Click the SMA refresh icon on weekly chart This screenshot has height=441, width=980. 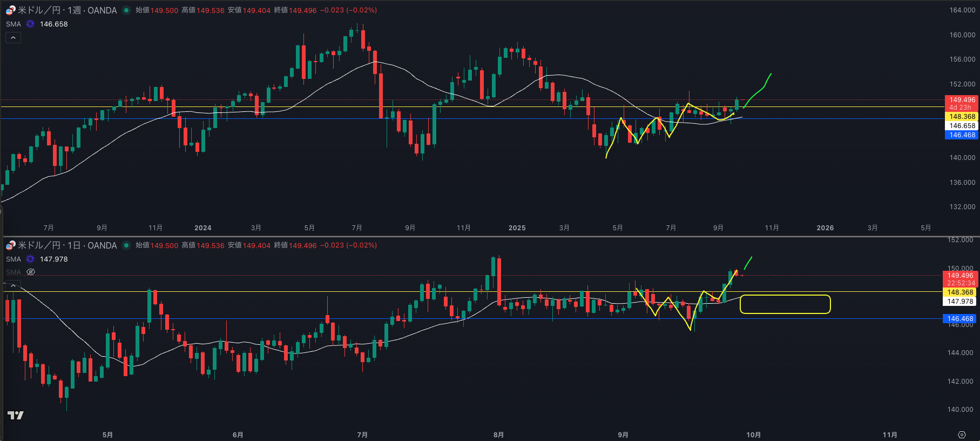pos(30,24)
